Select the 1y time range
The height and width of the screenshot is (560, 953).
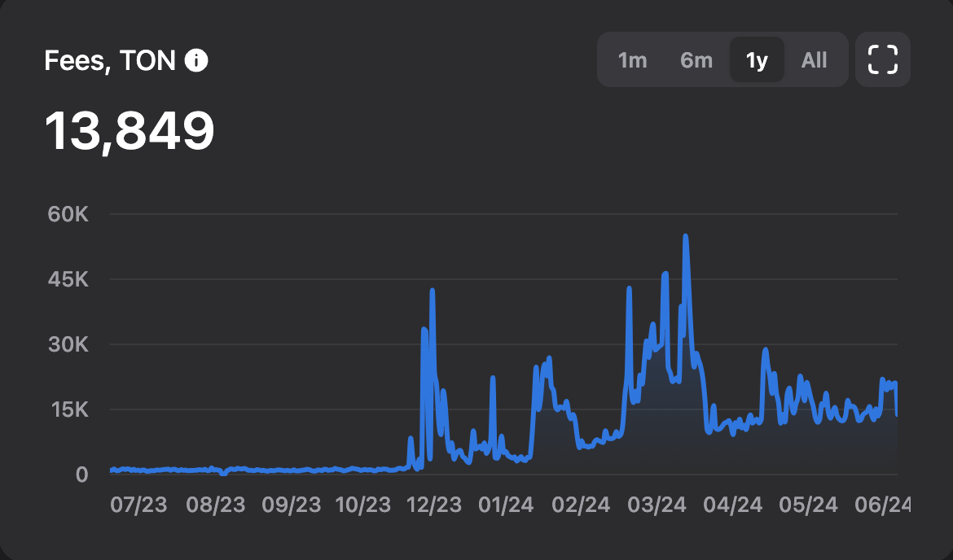757,59
